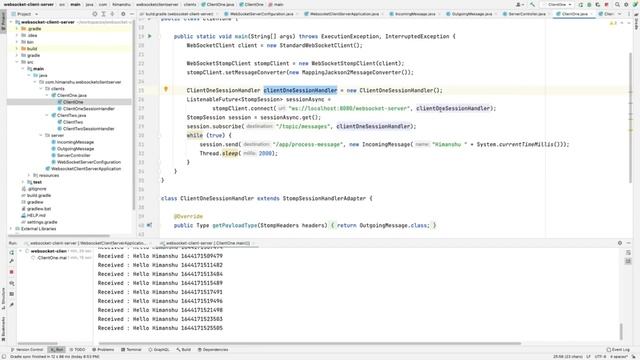Click Select Opened File target icon in Project panel
Screen dimensions: 640x360
click(x=95, y=14)
